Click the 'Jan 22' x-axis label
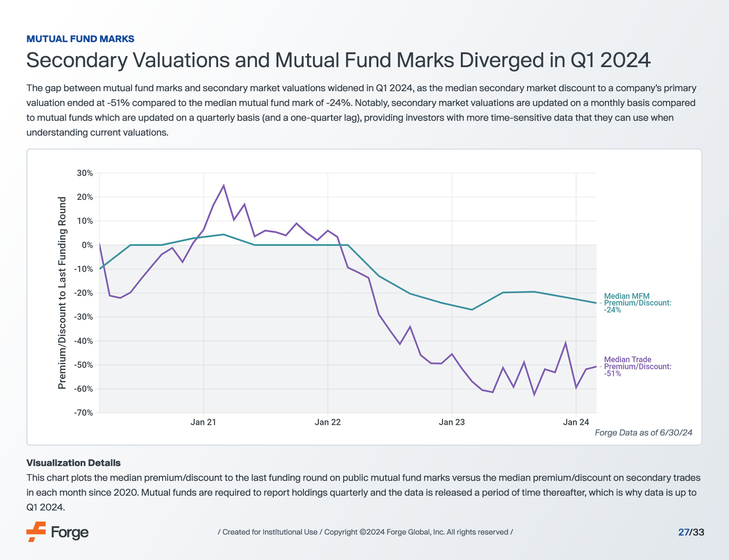Image resolution: width=729 pixels, height=560 pixels. 328,422
